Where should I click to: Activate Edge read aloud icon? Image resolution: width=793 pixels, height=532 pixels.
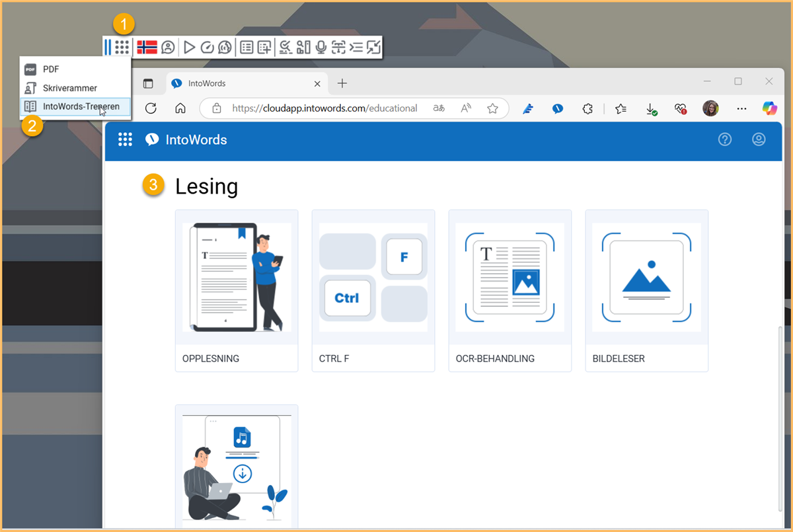tap(466, 108)
